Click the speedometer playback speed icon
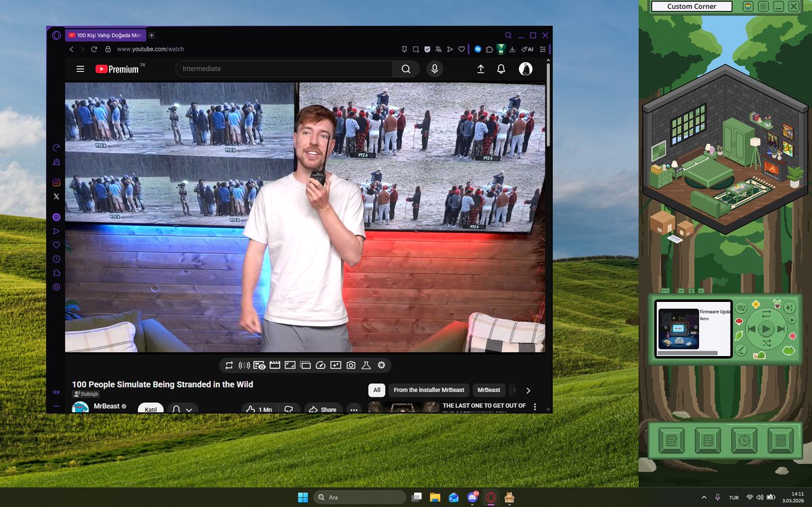 point(321,365)
